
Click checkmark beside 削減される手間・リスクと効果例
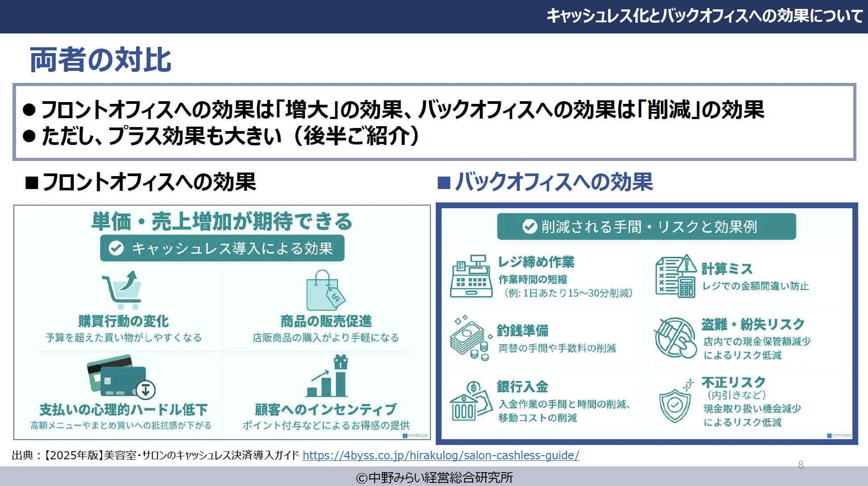[x=529, y=227]
